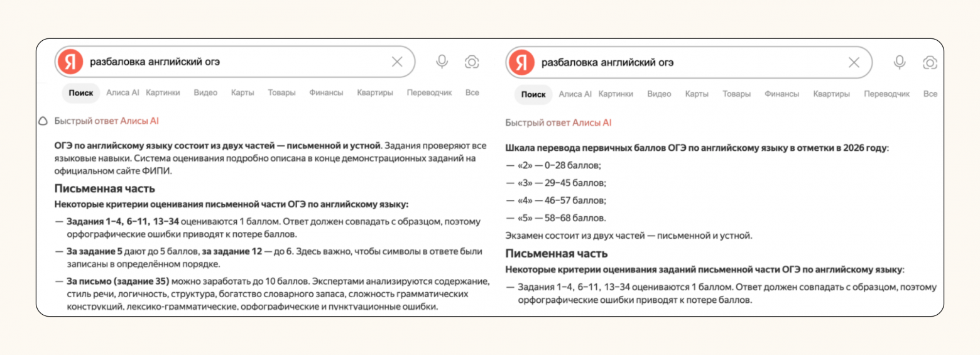Screen dimensions: 980x355
Task: Start voice search in the right panel
Action: (900, 62)
